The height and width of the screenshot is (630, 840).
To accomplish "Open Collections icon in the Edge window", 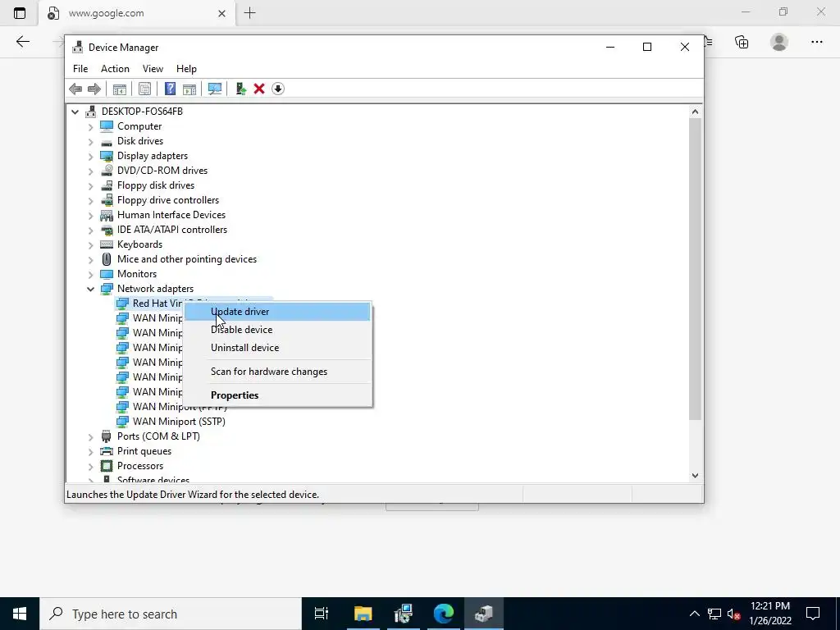I will 742,42.
